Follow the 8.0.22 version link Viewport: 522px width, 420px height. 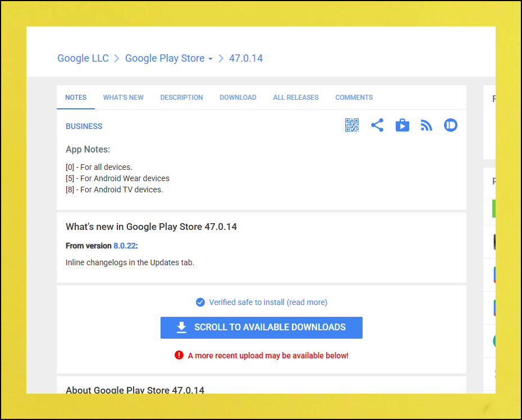pyautogui.click(x=125, y=246)
